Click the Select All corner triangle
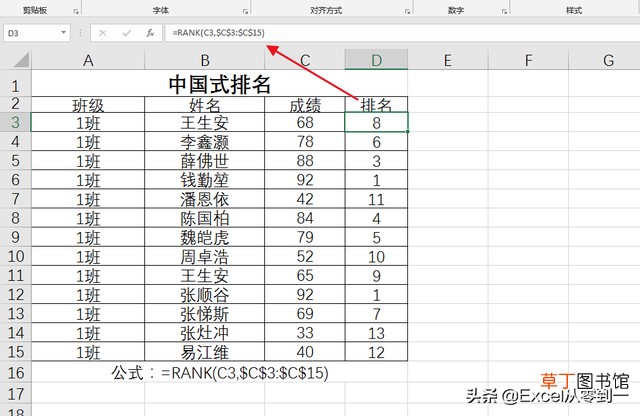Image resolution: width=640 pixels, height=416 pixels. coord(21,60)
